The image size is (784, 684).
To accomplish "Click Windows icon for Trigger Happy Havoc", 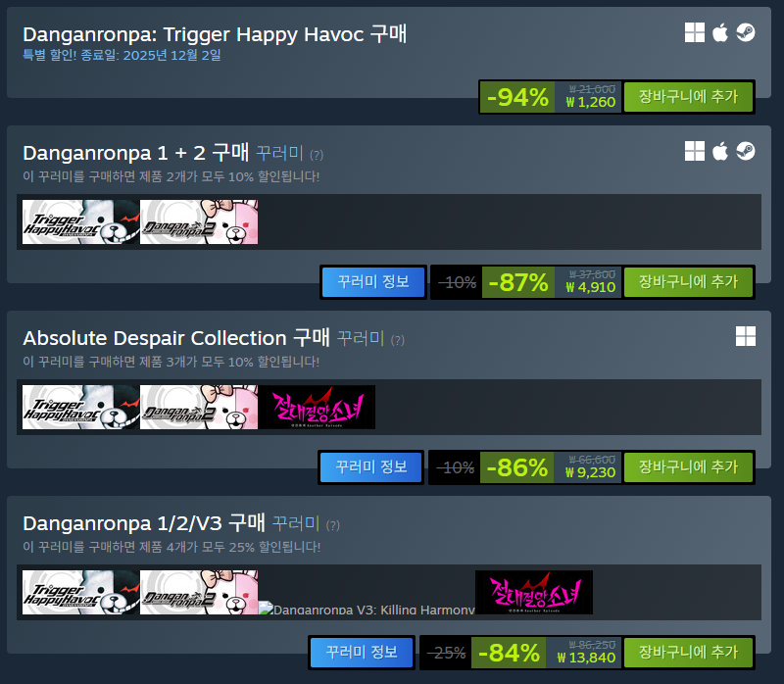I will [x=695, y=33].
